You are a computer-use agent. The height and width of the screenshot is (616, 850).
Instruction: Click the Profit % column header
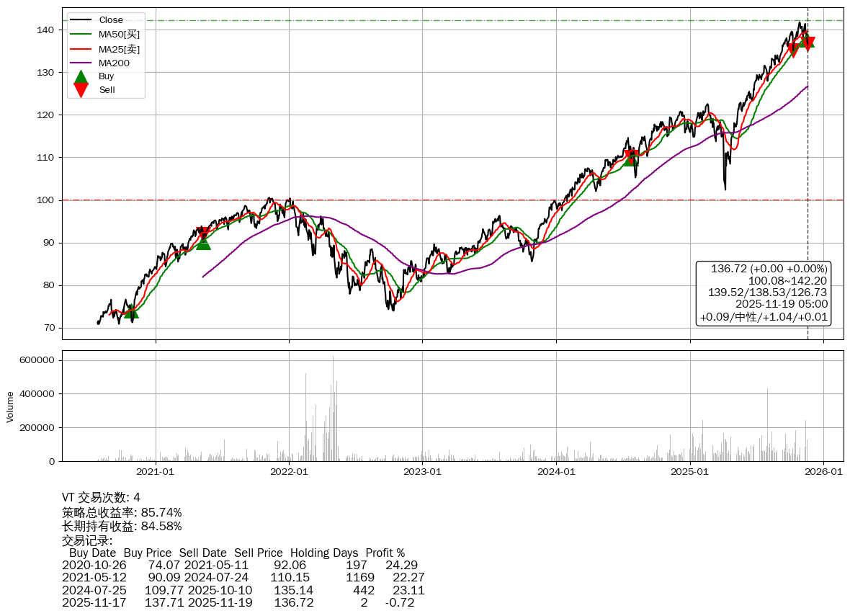coord(385,553)
